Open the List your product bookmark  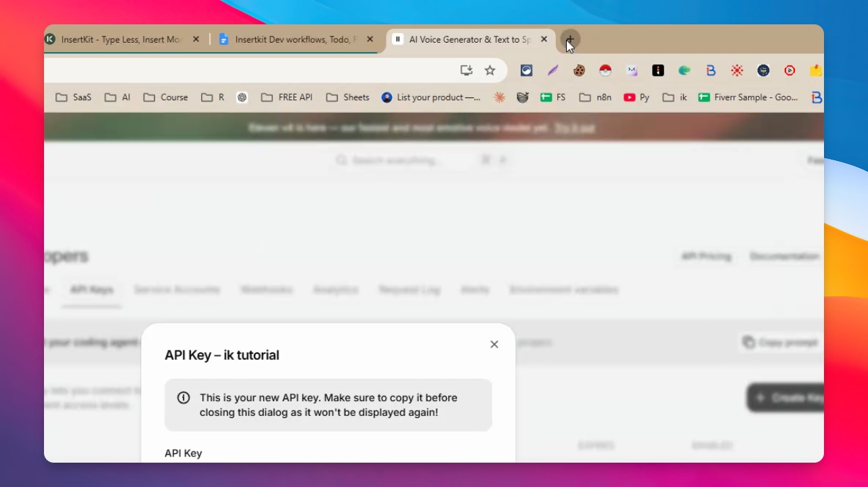tap(431, 97)
